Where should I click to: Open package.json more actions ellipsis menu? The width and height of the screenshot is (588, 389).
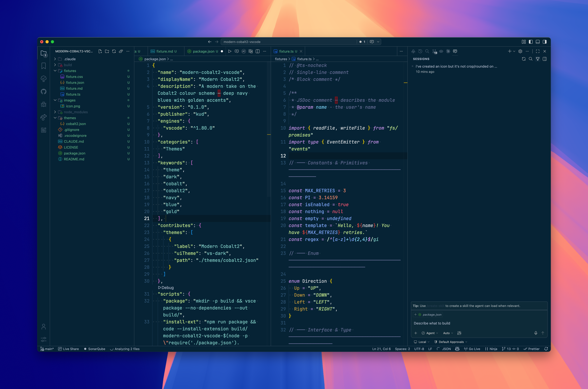(264, 51)
